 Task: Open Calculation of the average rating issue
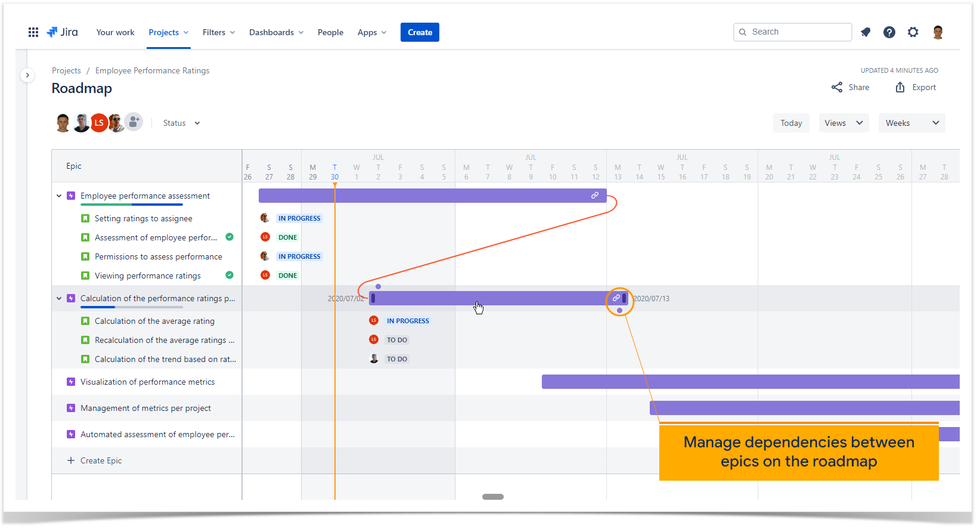coord(154,321)
